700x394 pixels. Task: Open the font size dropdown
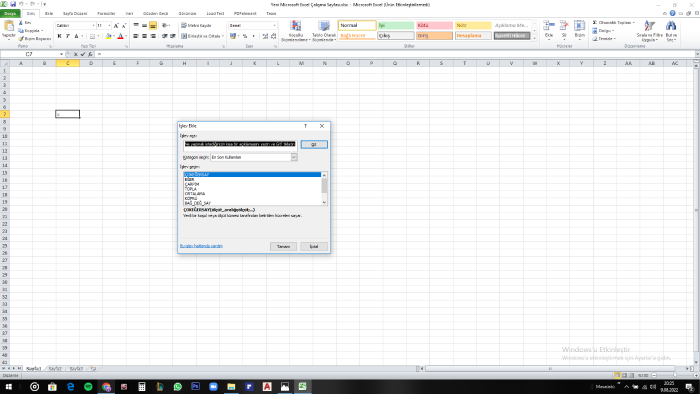109,25
